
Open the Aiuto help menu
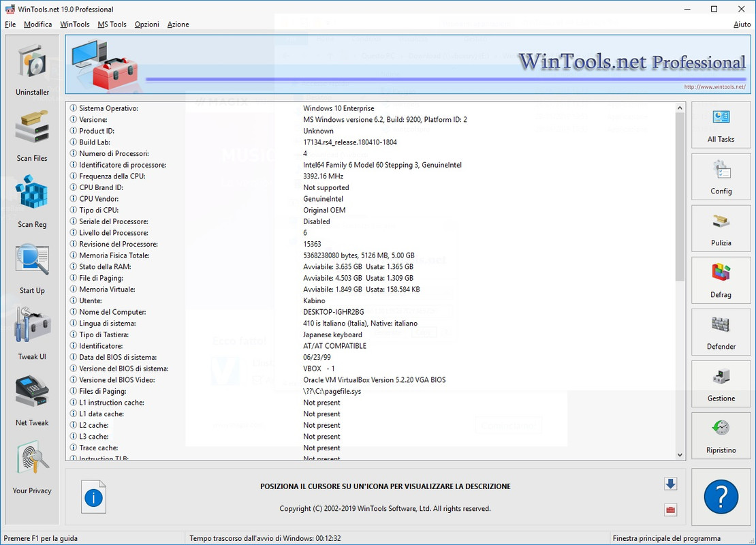pos(742,24)
